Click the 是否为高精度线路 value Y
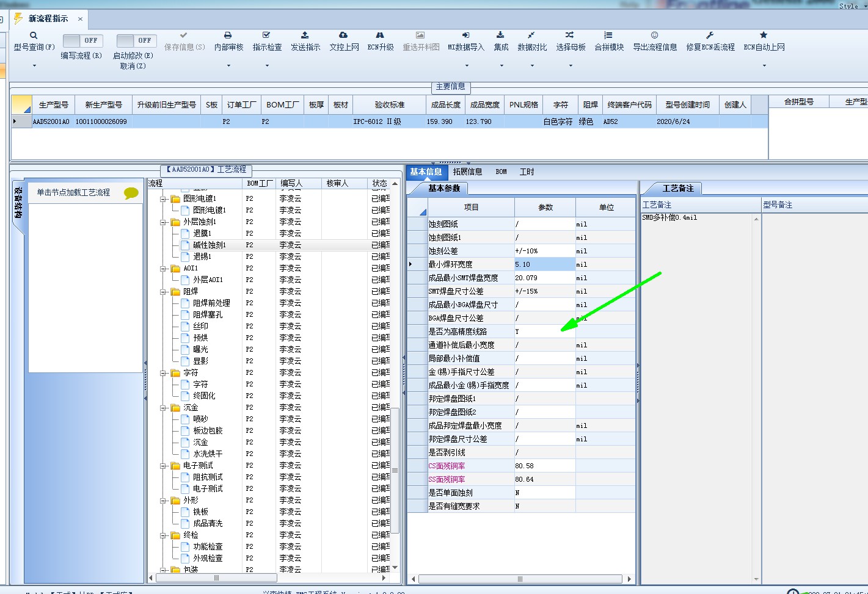 pos(545,332)
